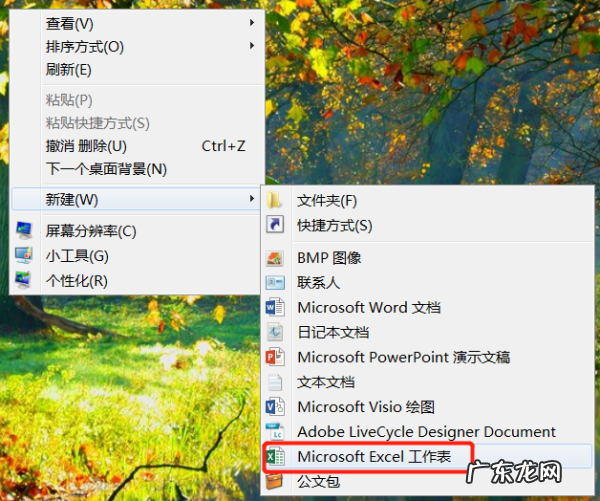Expand the 查看(V) submenu arrow
Screen dimensions: 600x501
coord(252,23)
